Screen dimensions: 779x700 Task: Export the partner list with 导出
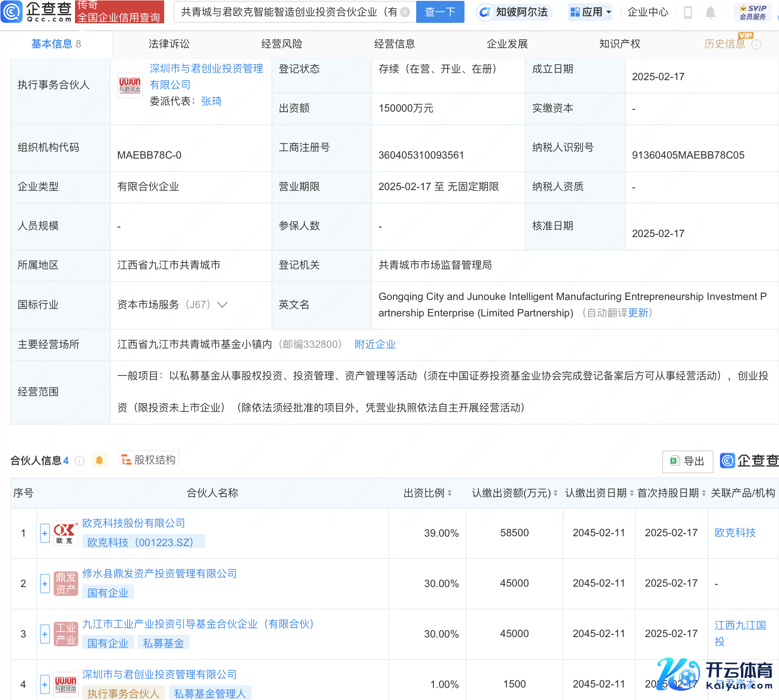(688, 461)
